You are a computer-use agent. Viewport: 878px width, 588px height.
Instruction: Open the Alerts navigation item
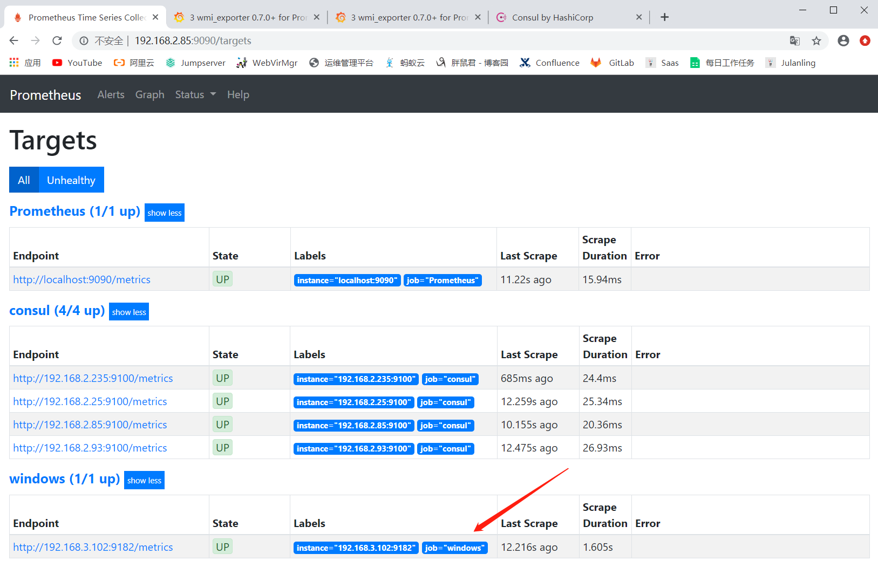click(111, 94)
